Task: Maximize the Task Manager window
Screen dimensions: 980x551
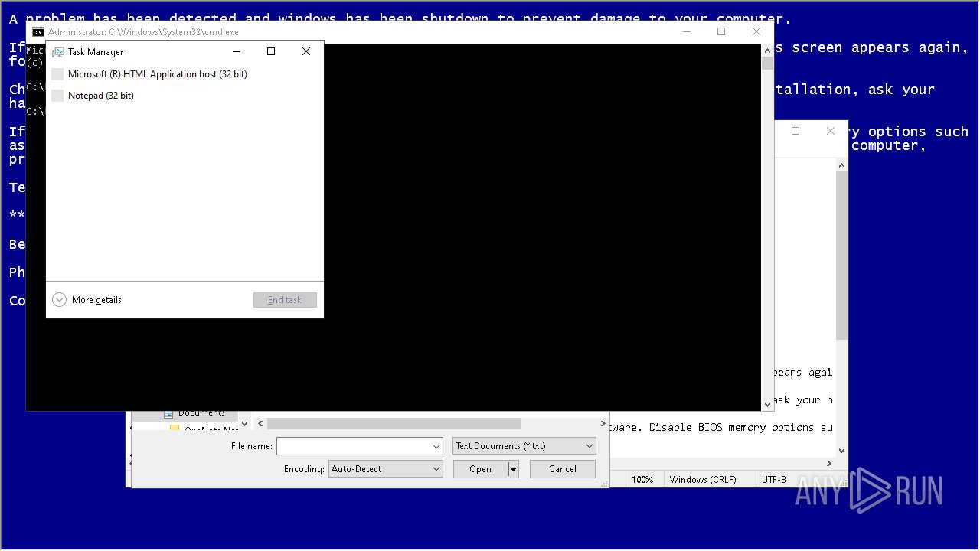Action: 271,51
